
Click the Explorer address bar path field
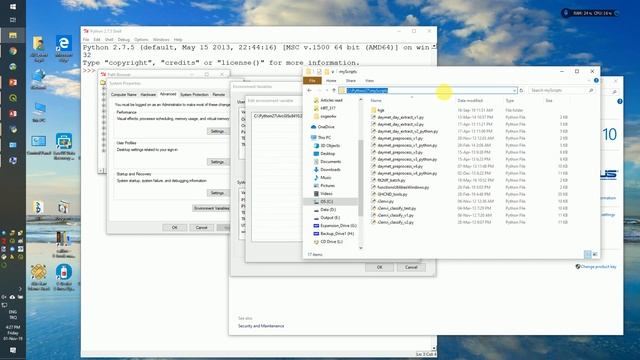point(428,90)
